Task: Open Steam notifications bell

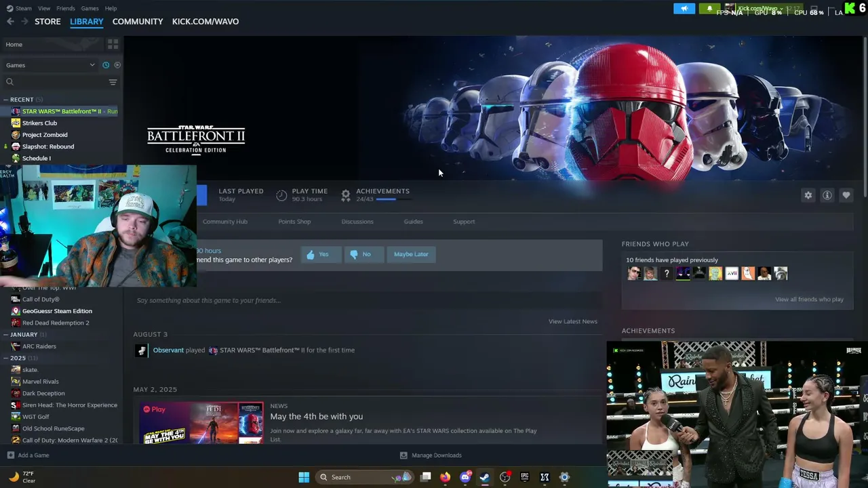Action: (x=709, y=9)
